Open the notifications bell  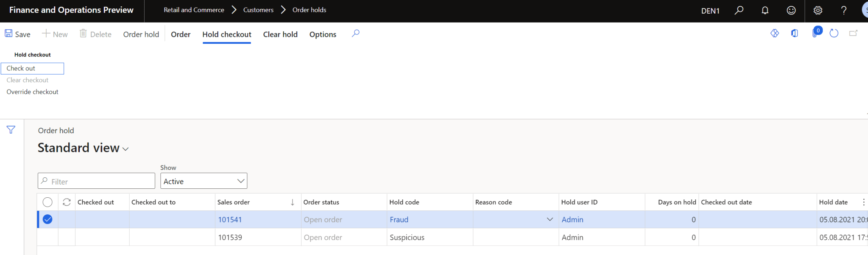(x=765, y=11)
